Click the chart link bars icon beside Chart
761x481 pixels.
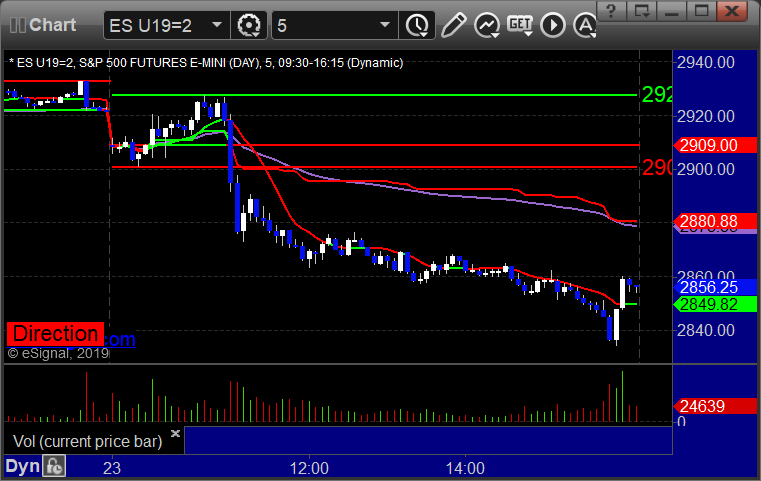point(17,25)
